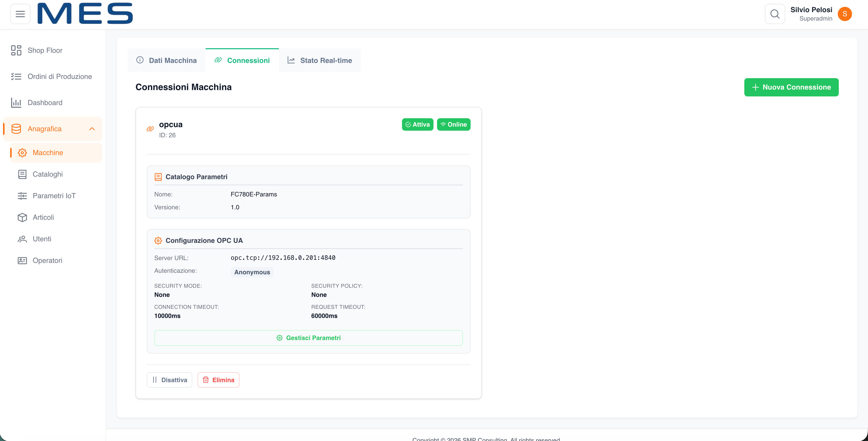Click the Utenti people icon
The width and height of the screenshot is (868, 441).
[x=22, y=239]
